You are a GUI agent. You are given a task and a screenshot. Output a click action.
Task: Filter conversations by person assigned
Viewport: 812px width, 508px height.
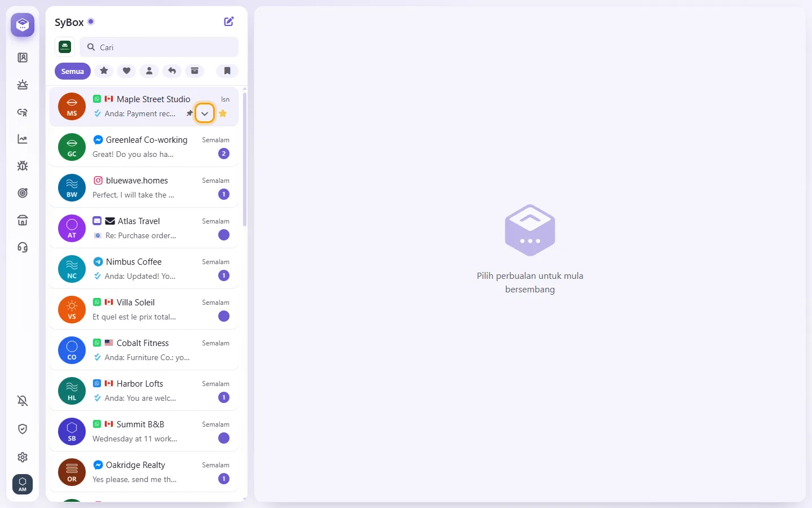click(149, 71)
